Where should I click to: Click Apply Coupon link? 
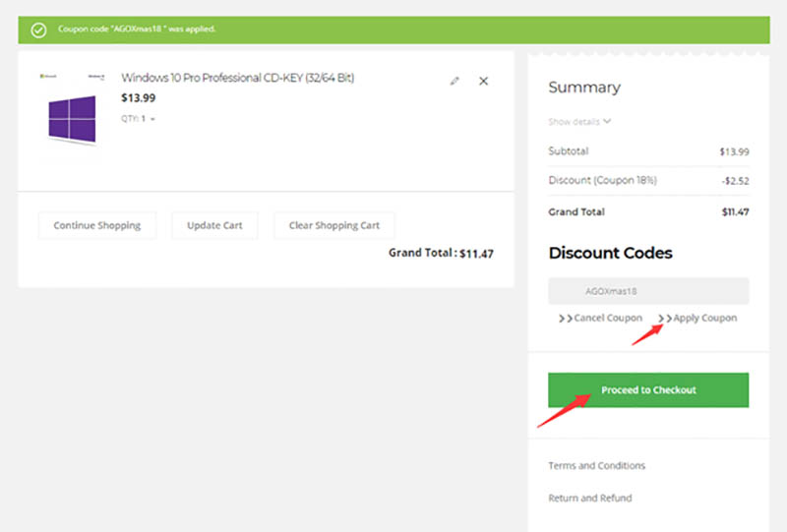click(x=697, y=318)
